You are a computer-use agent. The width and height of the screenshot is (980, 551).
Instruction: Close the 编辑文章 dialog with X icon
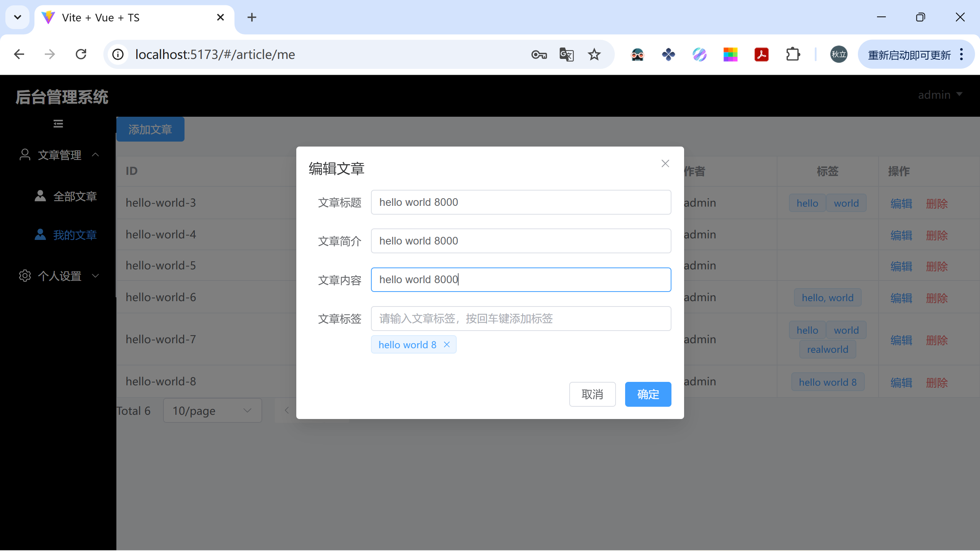point(665,164)
